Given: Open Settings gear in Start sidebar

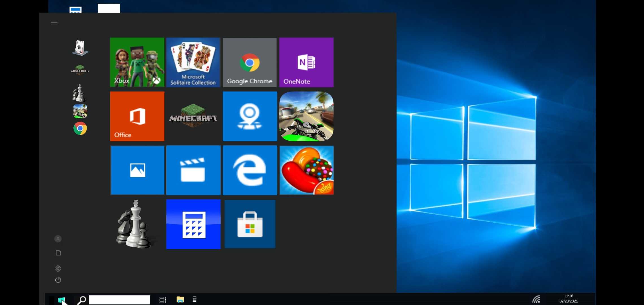Looking at the screenshot, I should pos(58,268).
